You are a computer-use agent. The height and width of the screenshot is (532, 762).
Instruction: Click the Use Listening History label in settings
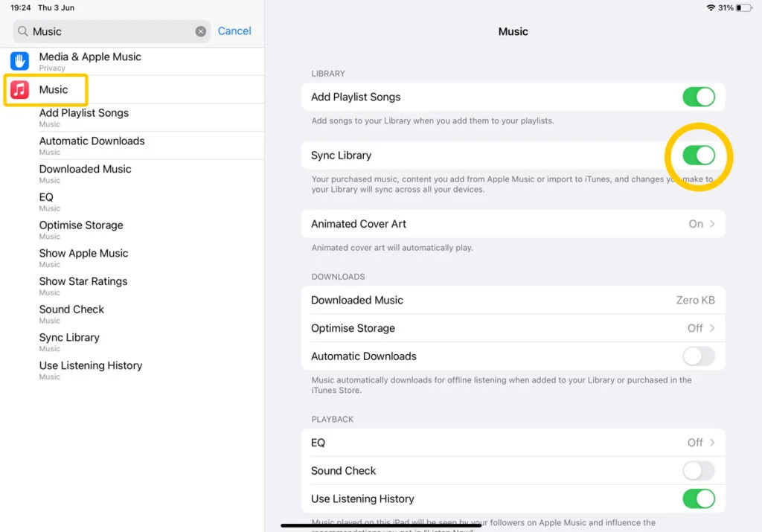[362, 499]
